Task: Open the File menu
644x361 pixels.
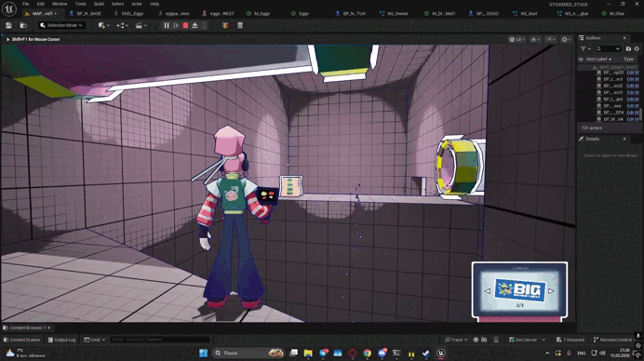Action: [25, 4]
